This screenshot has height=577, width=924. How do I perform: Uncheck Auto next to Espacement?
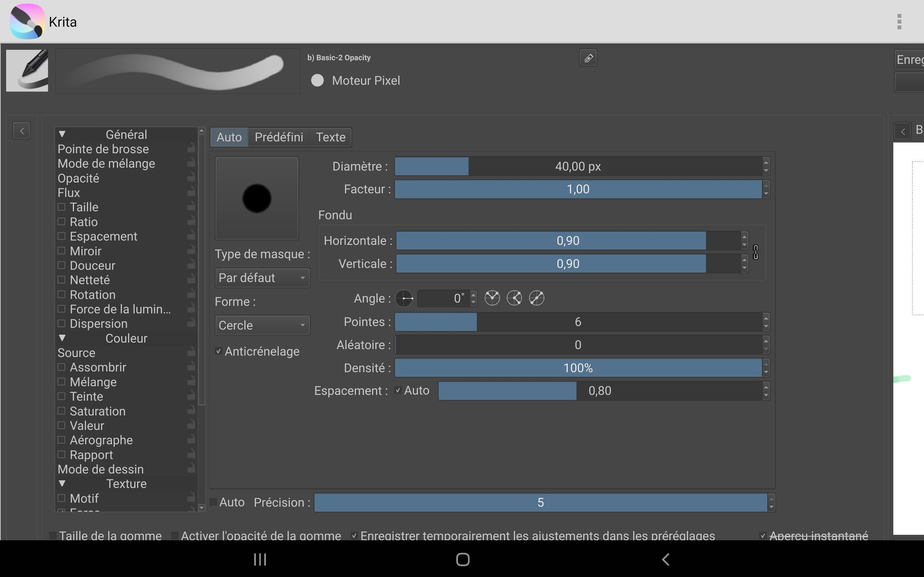pyautogui.click(x=398, y=390)
